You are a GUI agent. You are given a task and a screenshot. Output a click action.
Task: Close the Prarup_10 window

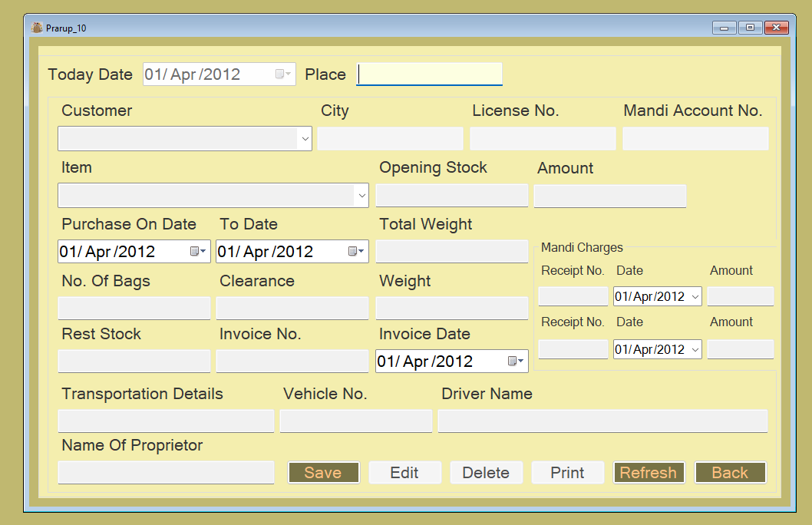point(776,28)
